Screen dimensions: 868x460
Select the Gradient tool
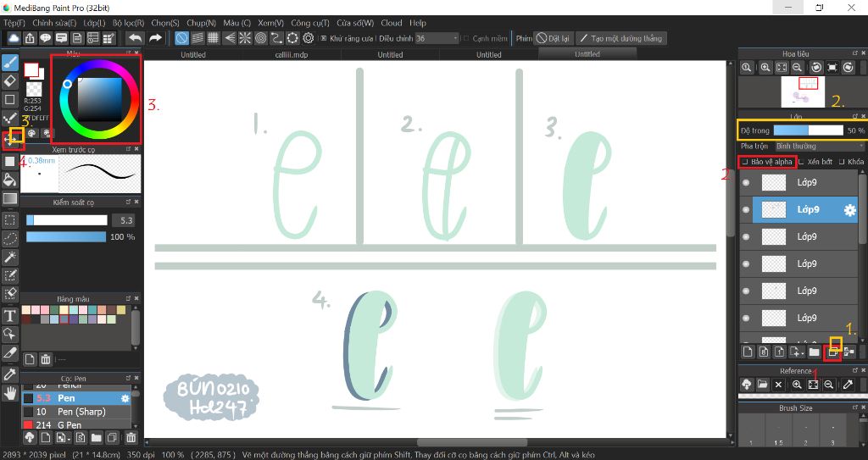tap(9, 198)
